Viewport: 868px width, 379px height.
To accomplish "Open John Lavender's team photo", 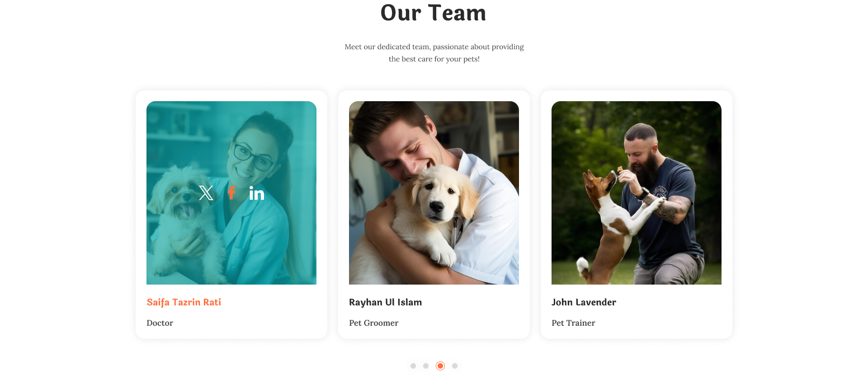I will click(637, 193).
